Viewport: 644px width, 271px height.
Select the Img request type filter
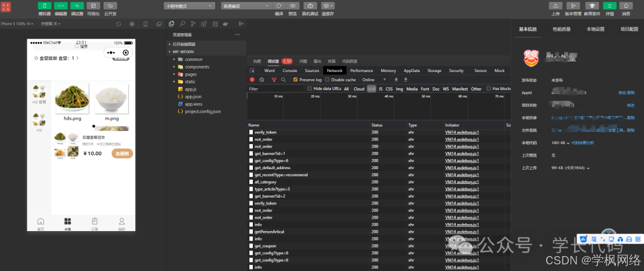click(x=399, y=89)
